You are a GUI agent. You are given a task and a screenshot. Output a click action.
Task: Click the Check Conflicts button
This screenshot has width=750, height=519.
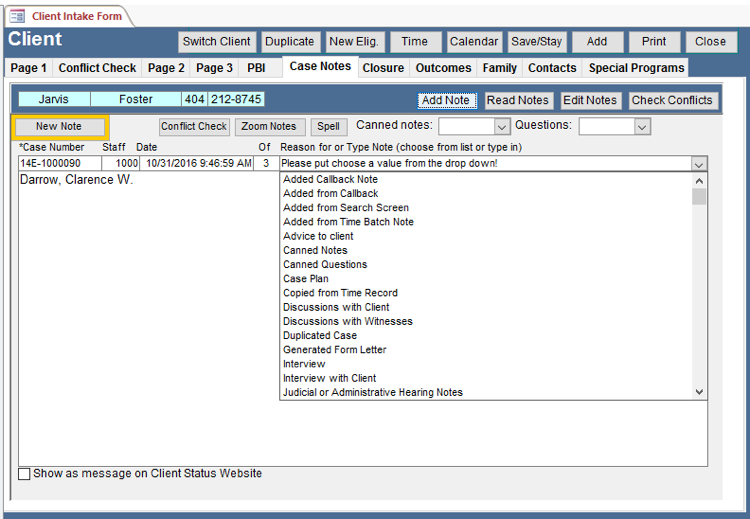click(671, 100)
